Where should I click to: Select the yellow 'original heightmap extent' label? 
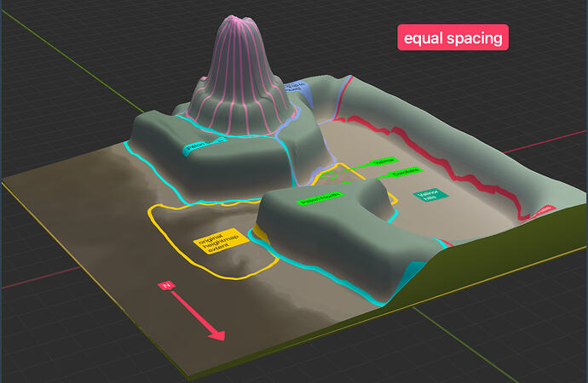pos(222,242)
